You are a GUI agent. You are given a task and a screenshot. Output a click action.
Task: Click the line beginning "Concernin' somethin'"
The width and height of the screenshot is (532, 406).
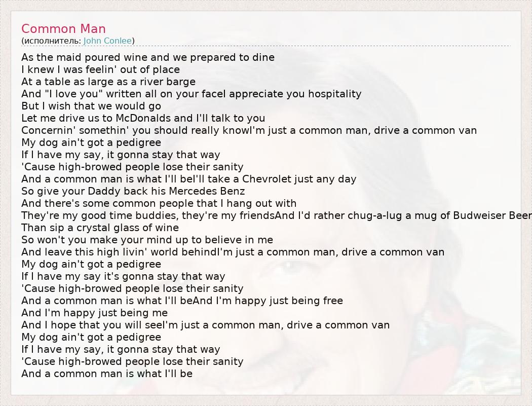click(249, 130)
